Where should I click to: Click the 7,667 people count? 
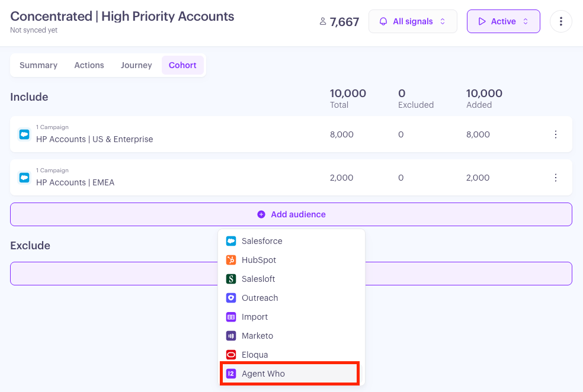pos(344,22)
